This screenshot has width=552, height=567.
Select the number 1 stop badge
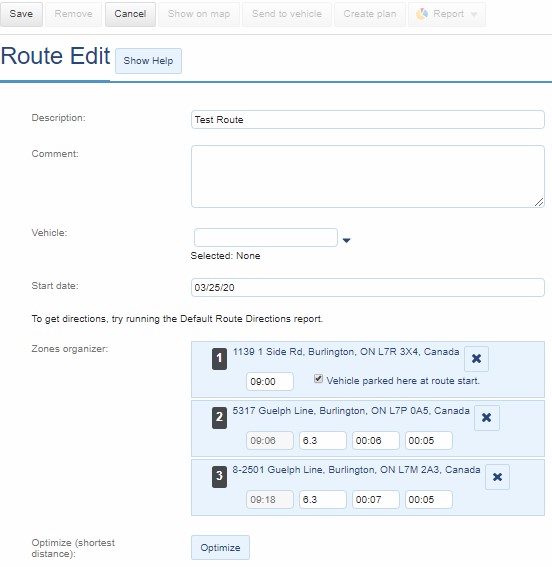(219, 359)
